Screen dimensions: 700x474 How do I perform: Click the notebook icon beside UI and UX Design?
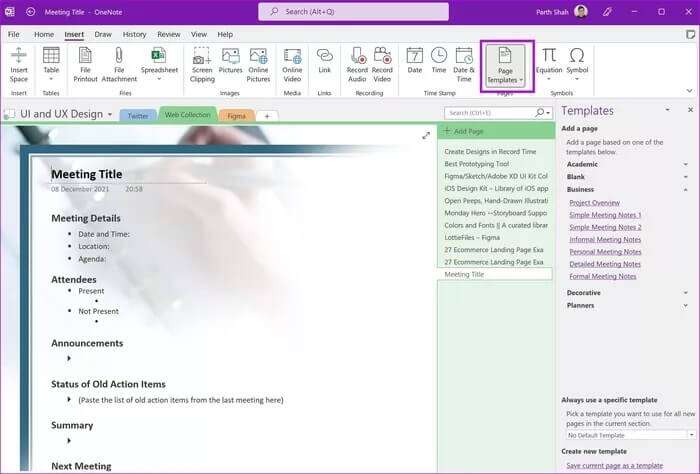tap(9, 115)
